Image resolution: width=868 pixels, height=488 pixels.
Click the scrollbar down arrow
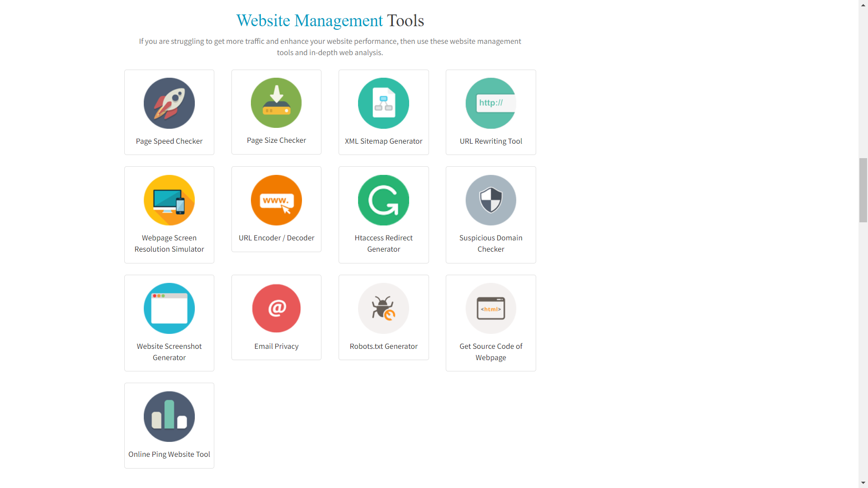pyautogui.click(x=863, y=483)
